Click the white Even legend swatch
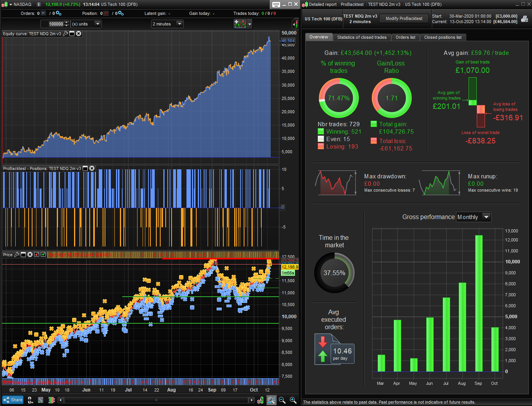The height and width of the screenshot is (406, 532). click(x=321, y=139)
